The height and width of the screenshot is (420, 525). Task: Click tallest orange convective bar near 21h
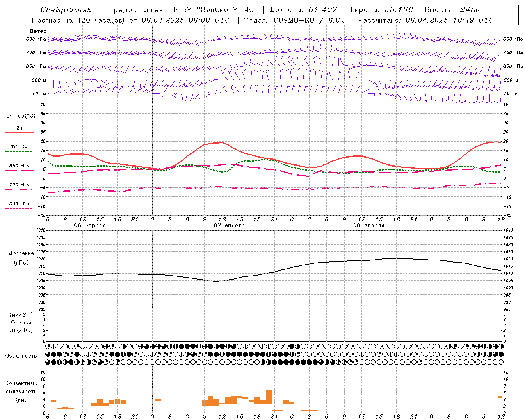[x=269, y=397]
